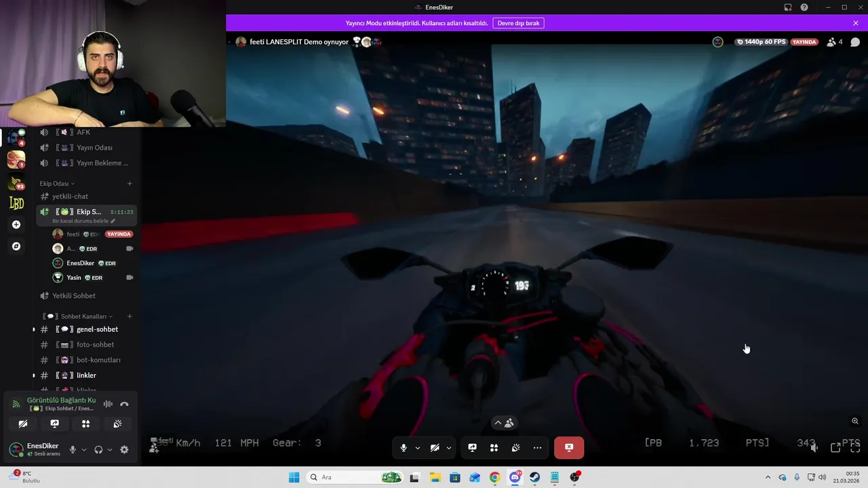Click camera icon beside Yasin
868x488 pixels.
click(130, 278)
